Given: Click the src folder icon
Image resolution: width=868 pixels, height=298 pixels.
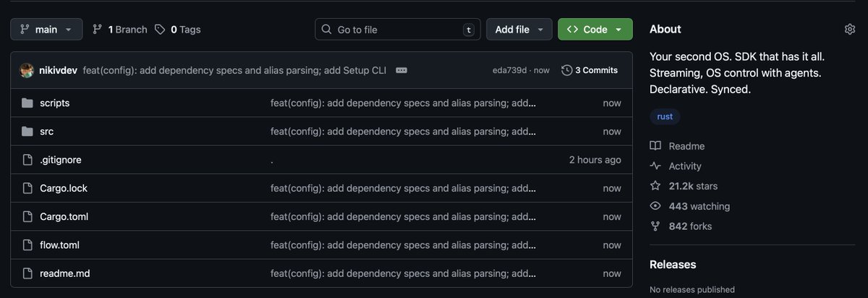Looking at the screenshot, I should tap(27, 131).
